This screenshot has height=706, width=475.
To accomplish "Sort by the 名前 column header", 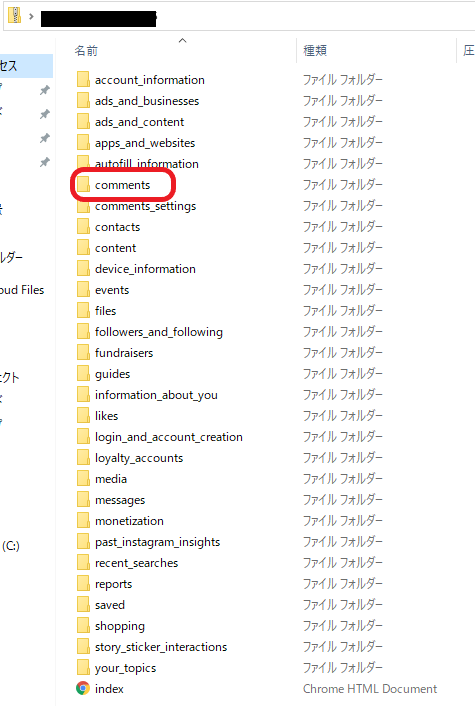I will click(86, 50).
